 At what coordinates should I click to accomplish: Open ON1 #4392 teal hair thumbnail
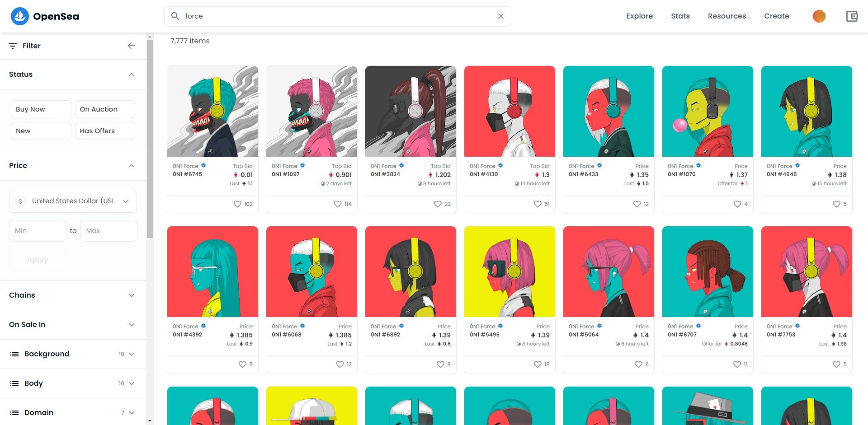pos(212,272)
